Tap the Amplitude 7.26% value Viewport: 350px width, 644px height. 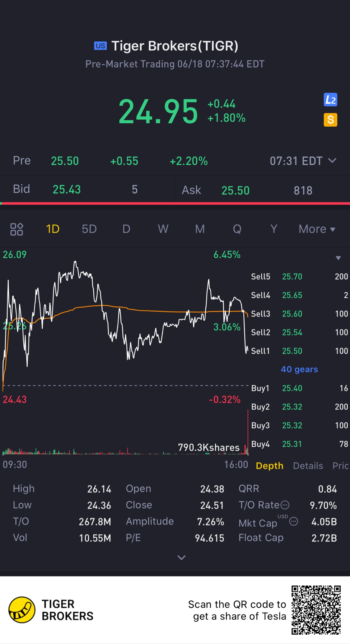coord(210,522)
